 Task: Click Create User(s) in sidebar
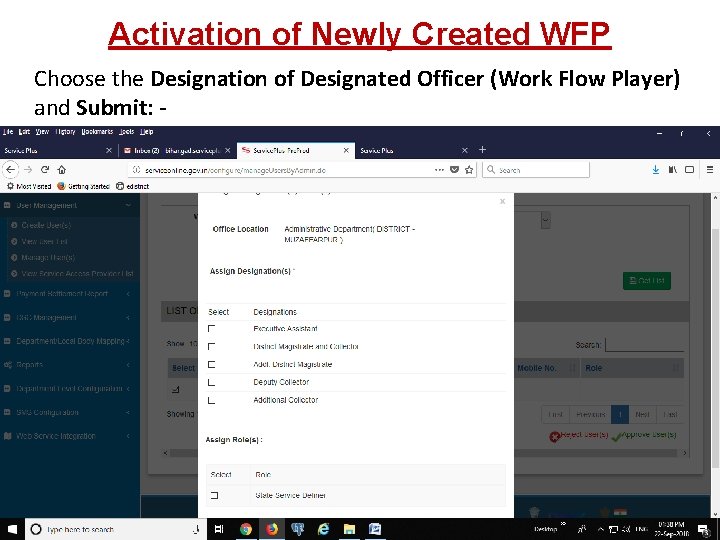[46, 225]
